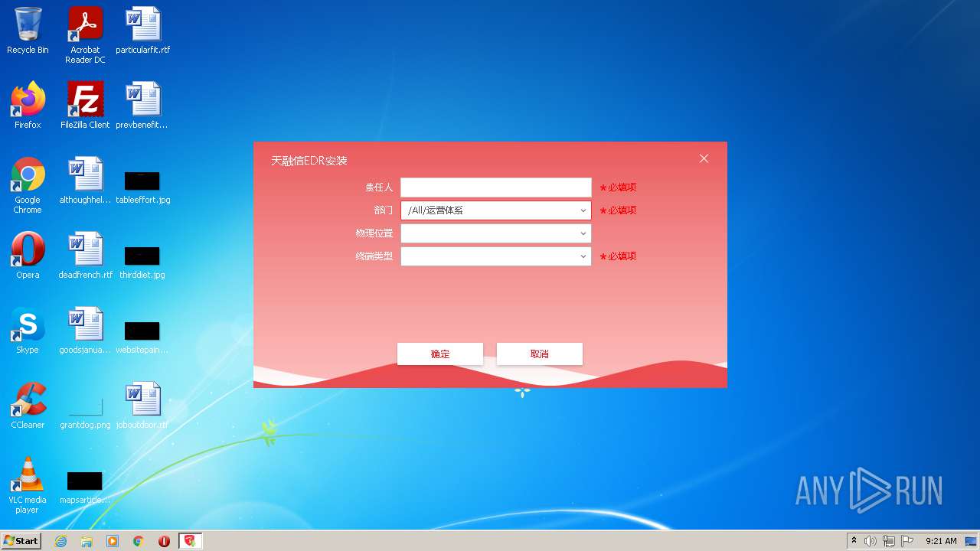The width and height of the screenshot is (980, 551).
Task: Open the Windows Start menu
Action: coord(21,541)
